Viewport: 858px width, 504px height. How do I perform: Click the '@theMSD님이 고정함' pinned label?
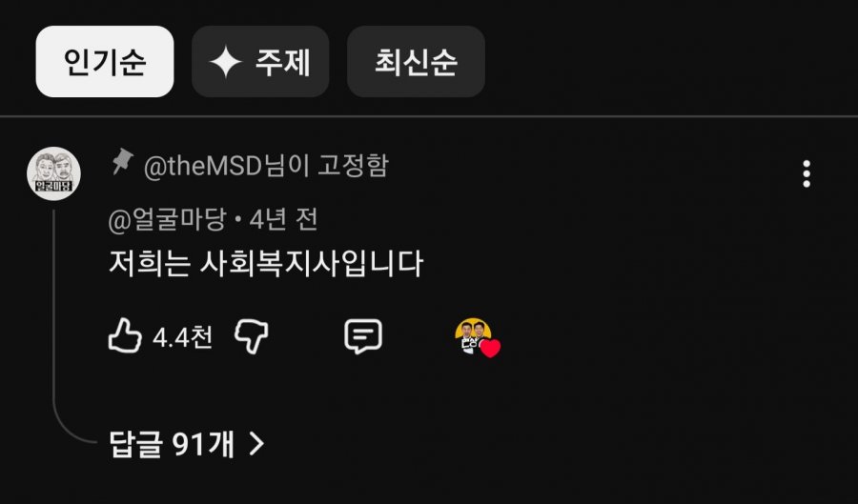266,166
